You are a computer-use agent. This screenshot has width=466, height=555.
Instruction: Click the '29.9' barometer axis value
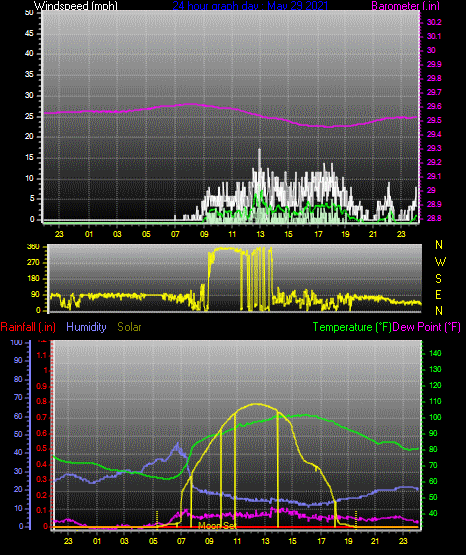(x=434, y=64)
